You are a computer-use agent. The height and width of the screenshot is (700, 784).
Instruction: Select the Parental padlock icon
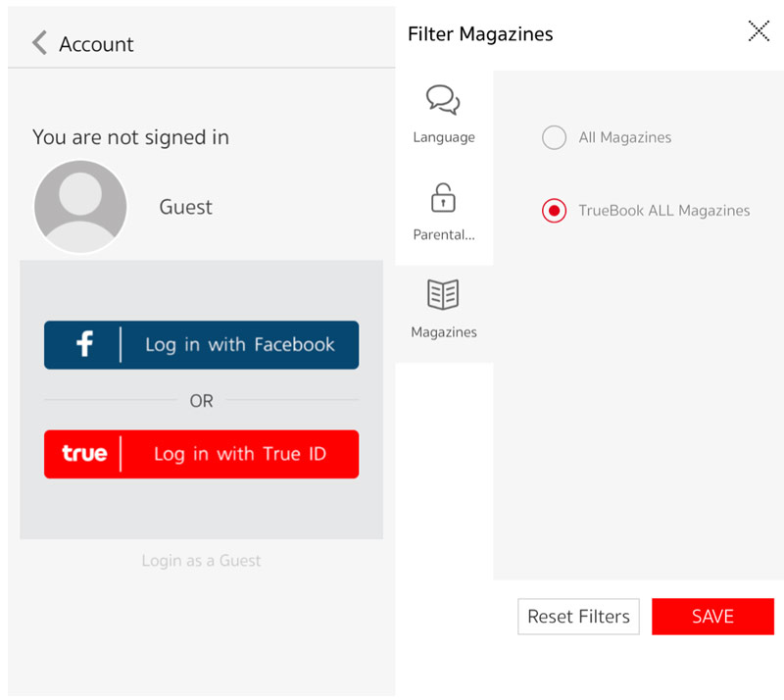pos(443,198)
